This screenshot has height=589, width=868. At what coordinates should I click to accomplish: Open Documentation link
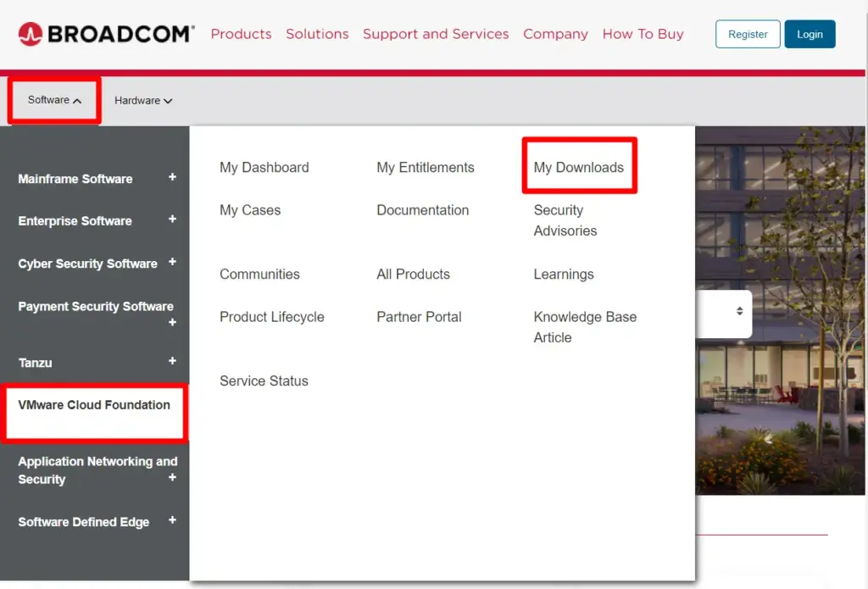pyautogui.click(x=422, y=210)
